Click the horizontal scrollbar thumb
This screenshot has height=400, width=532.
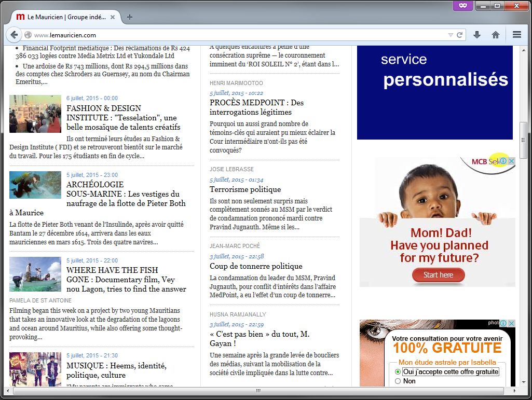click(x=258, y=391)
